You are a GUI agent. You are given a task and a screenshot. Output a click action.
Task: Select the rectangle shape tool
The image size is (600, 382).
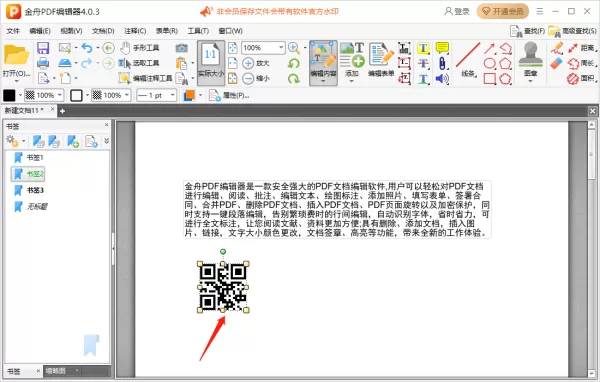click(489, 79)
